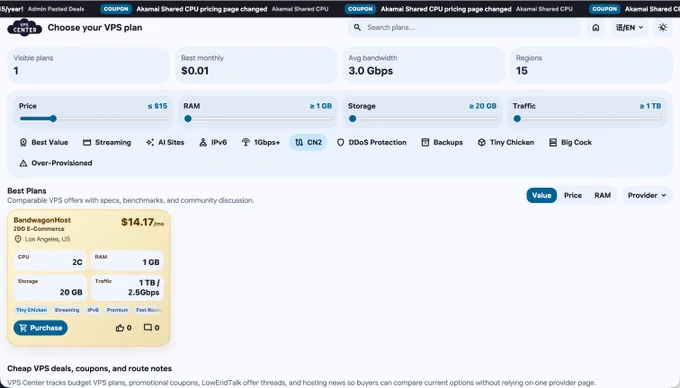Click the Visible plans stat card

[x=88, y=65]
